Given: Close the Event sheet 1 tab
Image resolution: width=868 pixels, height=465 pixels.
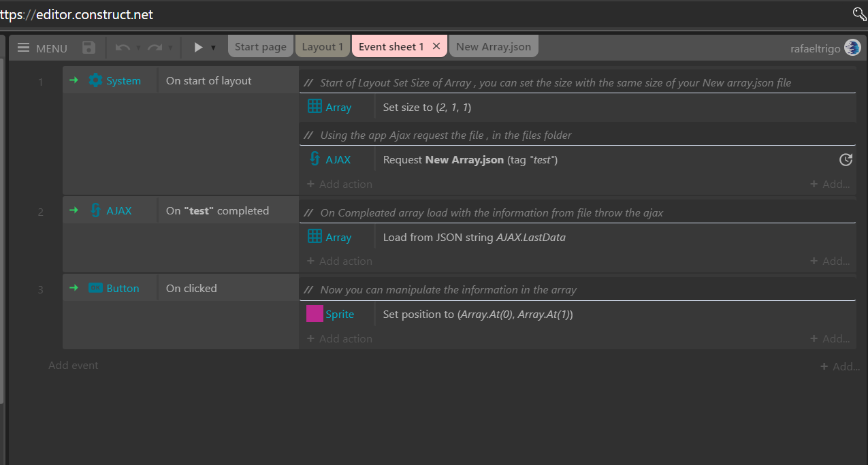Looking at the screenshot, I should 436,46.
